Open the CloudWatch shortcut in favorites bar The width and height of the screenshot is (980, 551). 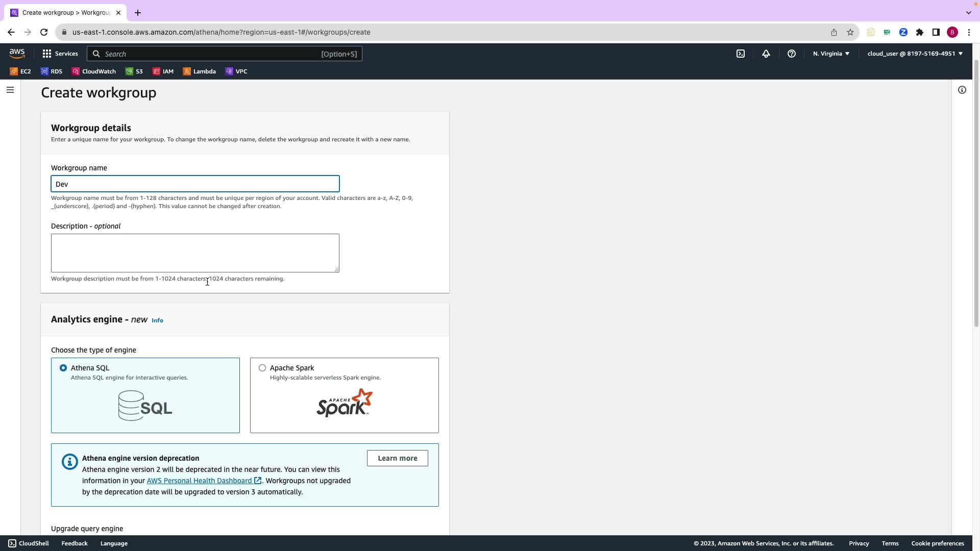pyautogui.click(x=94, y=71)
